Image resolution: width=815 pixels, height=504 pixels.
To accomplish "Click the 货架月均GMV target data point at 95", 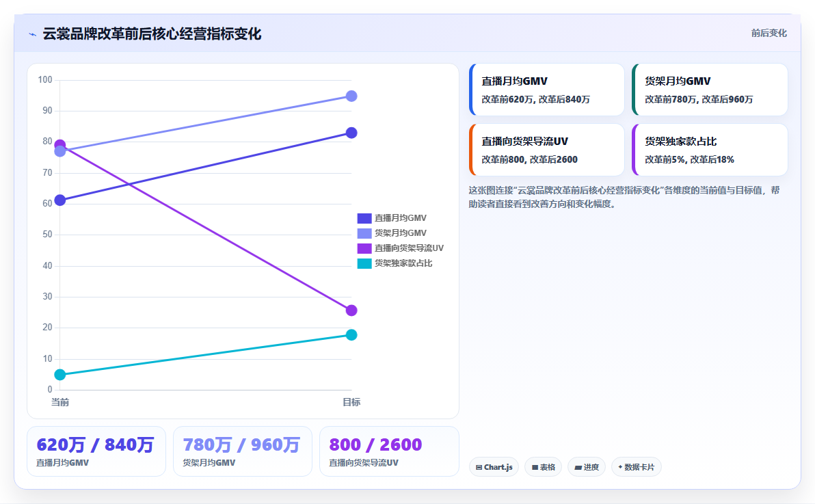I will click(351, 96).
